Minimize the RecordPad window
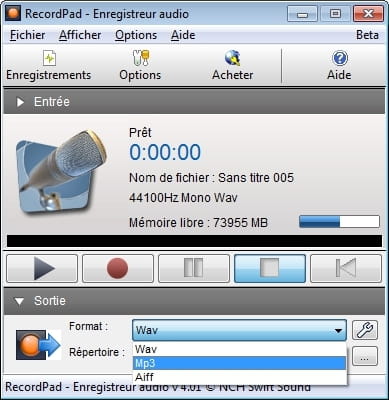 tap(302, 14)
